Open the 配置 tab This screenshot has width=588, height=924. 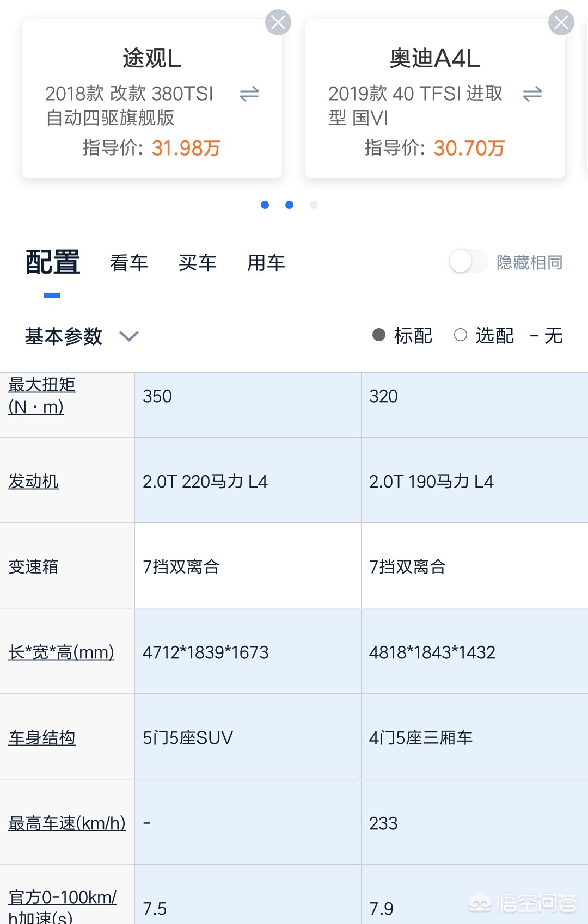tap(53, 262)
